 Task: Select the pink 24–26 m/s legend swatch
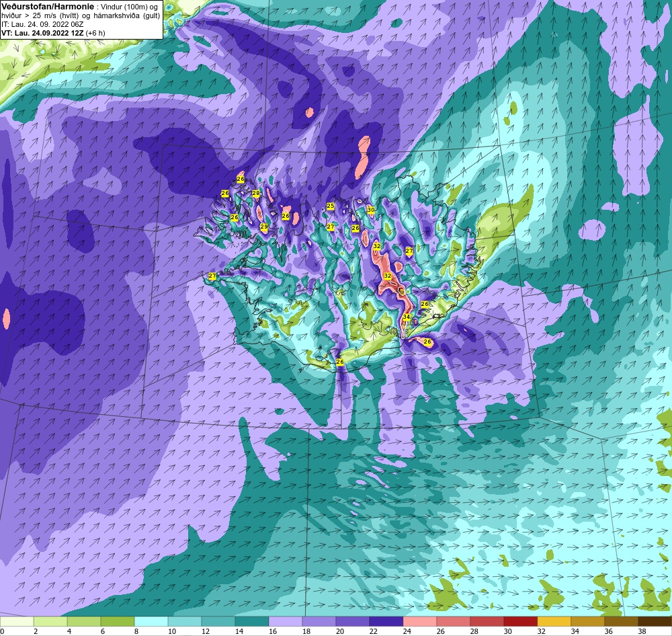(419, 621)
